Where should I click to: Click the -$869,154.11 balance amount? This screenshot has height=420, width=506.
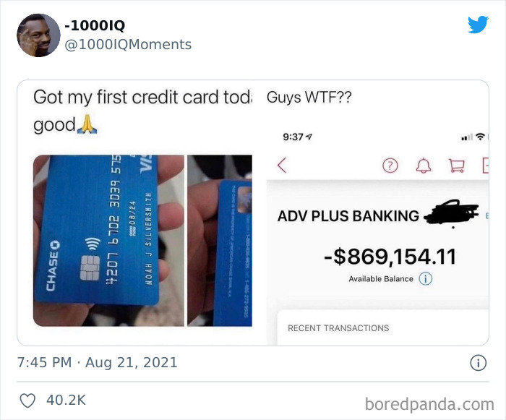(390, 257)
